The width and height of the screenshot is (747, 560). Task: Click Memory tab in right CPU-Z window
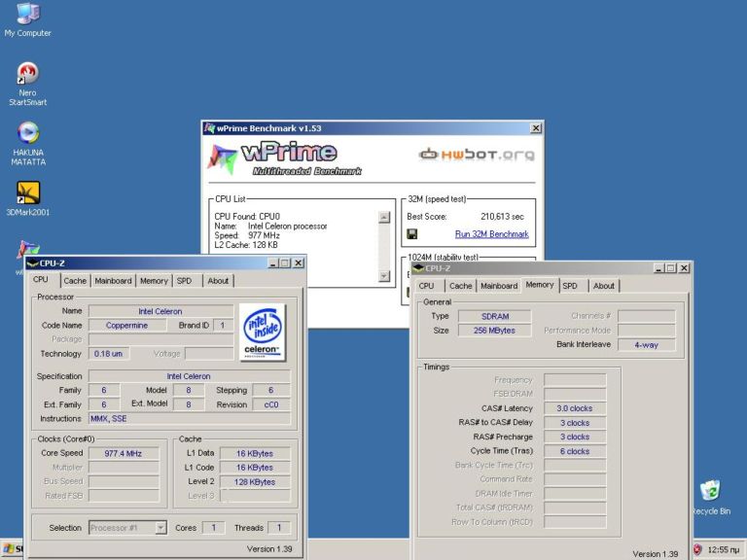540,285
